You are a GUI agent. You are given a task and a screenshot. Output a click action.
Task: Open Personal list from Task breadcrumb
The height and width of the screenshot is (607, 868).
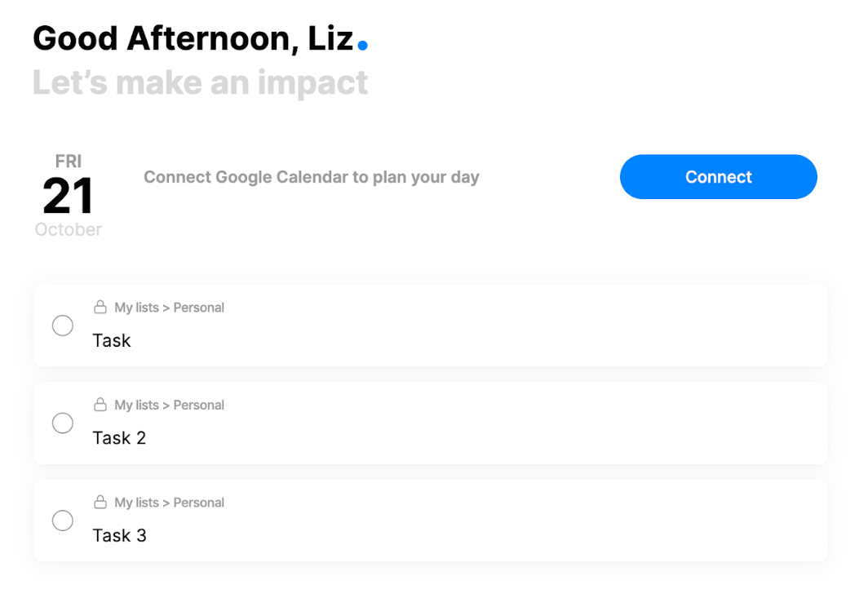(x=199, y=308)
